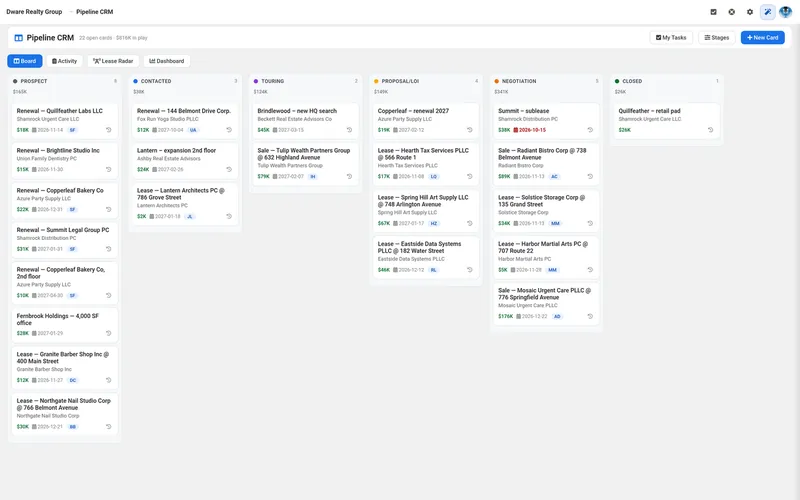Click the NEGOTIATION column header
This screenshot has height=500, width=800.
pos(519,81)
